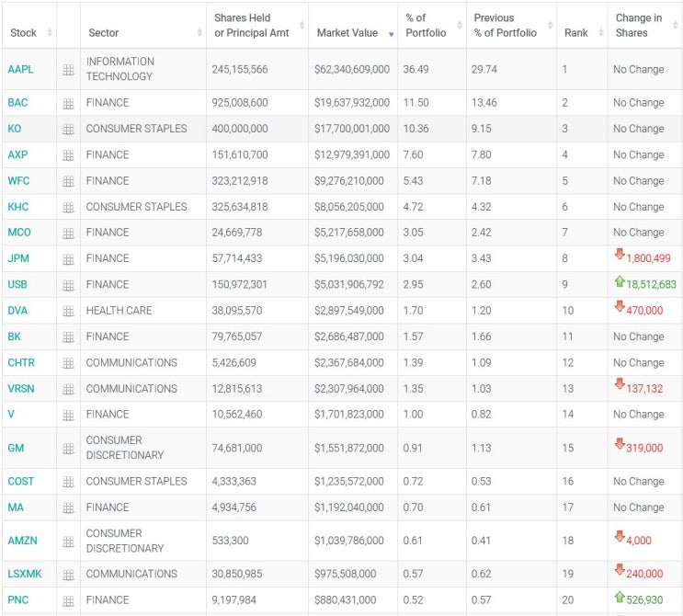Open the WFC stock link

coord(18,181)
